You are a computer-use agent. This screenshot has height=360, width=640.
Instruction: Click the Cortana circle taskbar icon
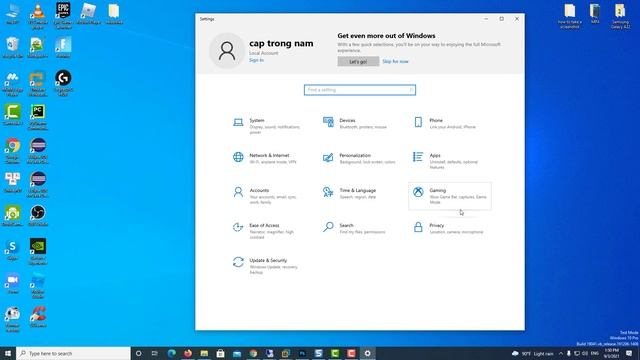tap(138, 353)
